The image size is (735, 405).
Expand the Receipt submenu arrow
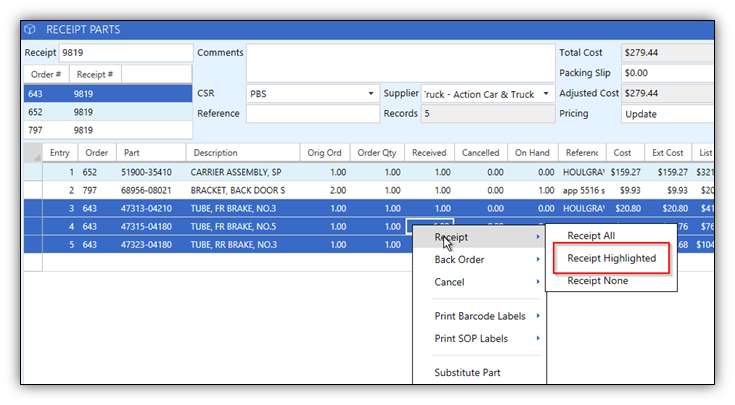tap(538, 237)
